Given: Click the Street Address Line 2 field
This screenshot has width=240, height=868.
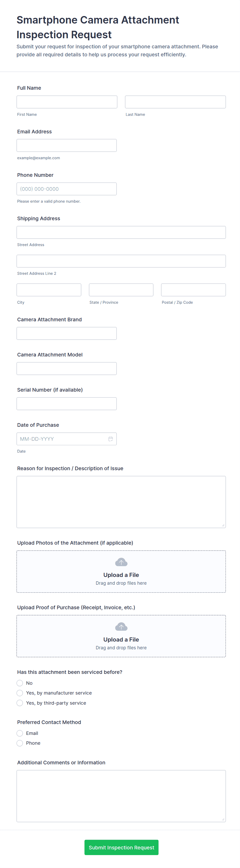Looking at the screenshot, I should click(x=121, y=261).
